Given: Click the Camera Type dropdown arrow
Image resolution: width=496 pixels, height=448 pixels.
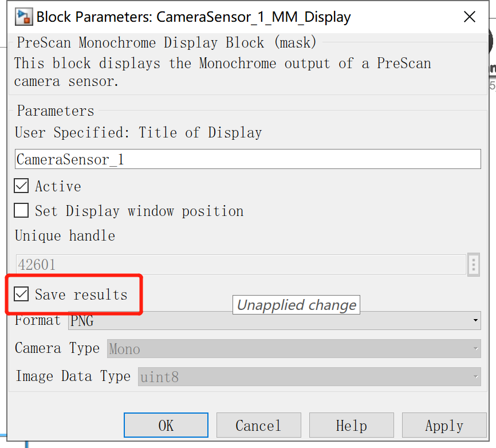Looking at the screenshot, I should [x=475, y=349].
